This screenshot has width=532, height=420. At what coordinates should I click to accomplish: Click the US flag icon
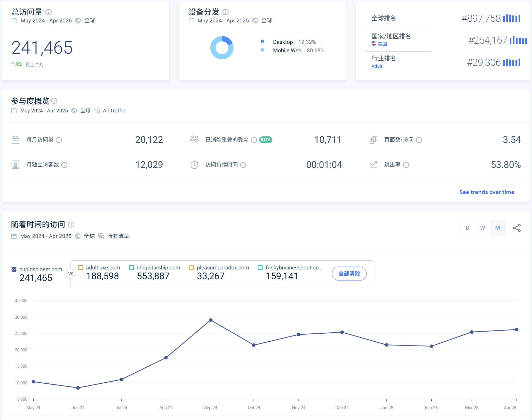click(374, 44)
